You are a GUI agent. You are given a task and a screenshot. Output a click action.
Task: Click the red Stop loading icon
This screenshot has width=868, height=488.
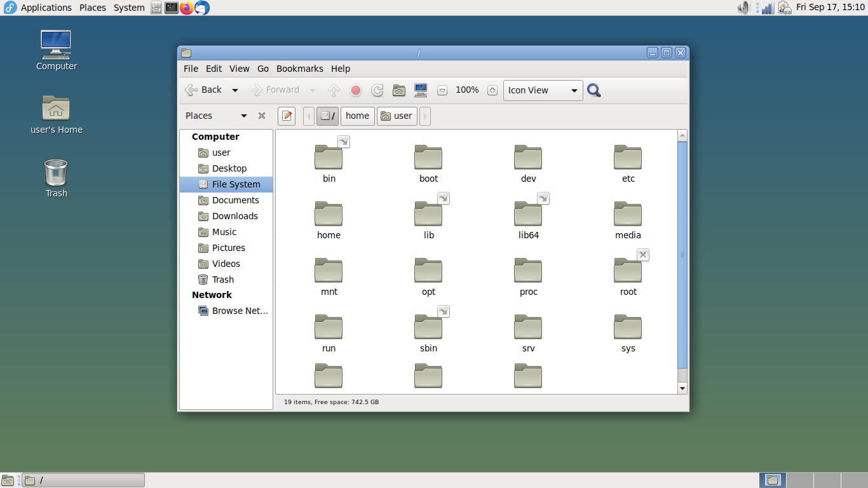(355, 90)
